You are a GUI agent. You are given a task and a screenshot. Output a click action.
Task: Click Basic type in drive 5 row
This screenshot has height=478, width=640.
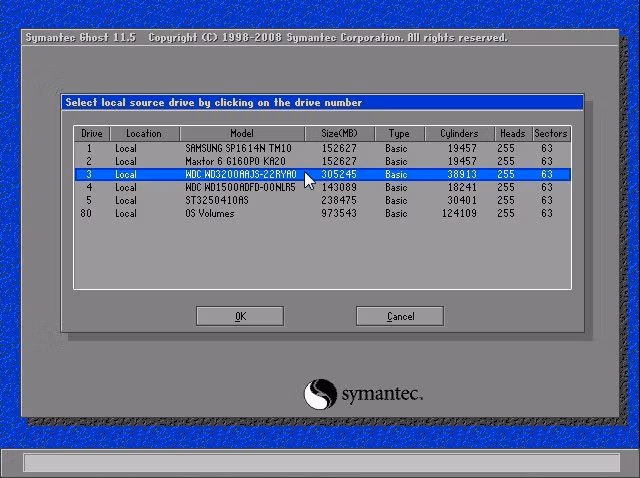396,200
